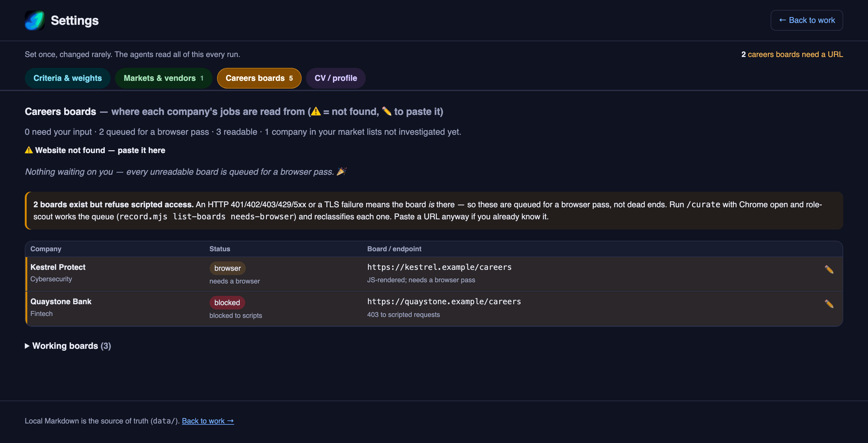This screenshot has height=443, width=868.
Task: Click the 'JS-rendered; needs a browser pass' note
Action: click(x=421, y=280)
